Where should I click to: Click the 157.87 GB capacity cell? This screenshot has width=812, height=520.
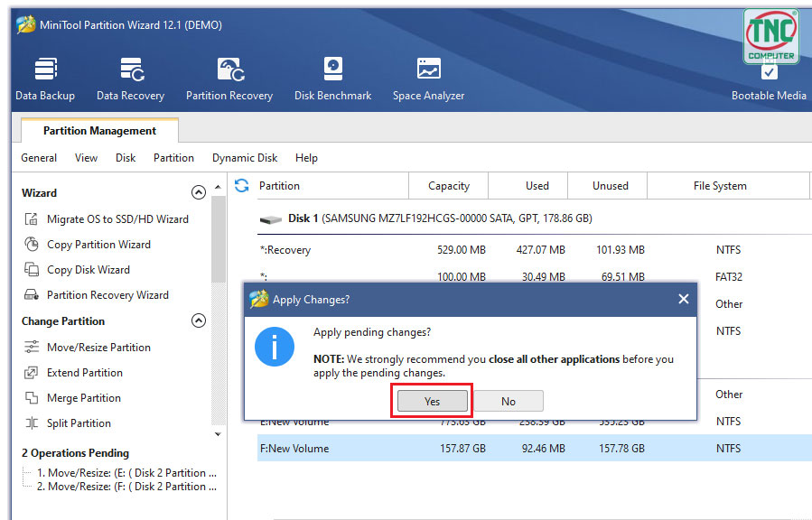[x=463, y=448]
